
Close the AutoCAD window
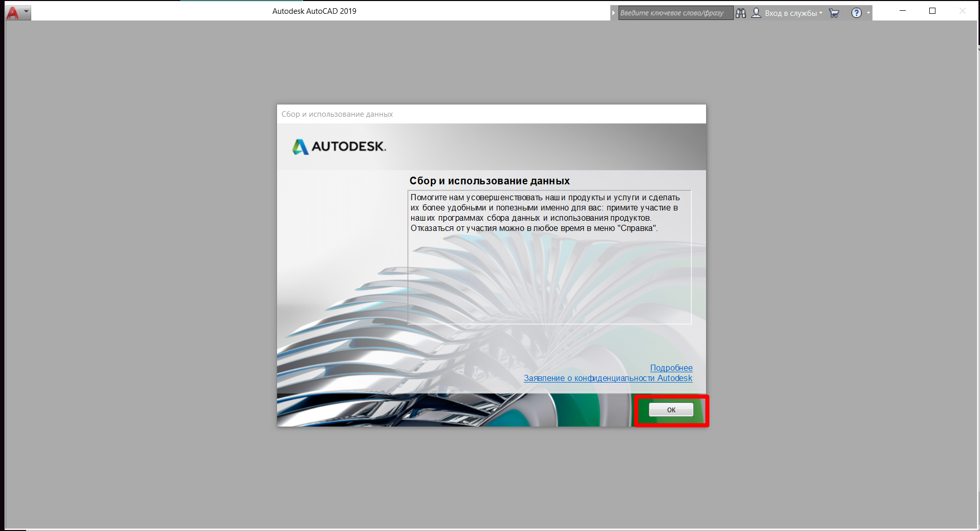pyautogui.click(x=963, y=11)
